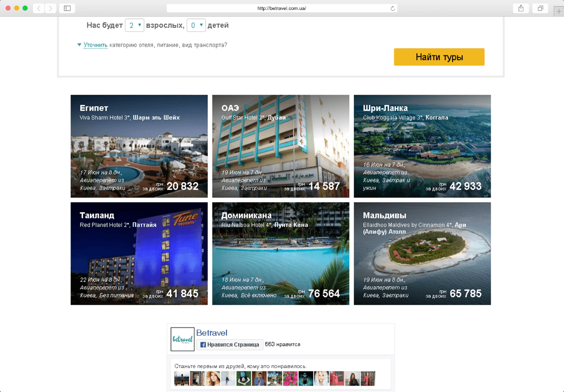Click the browser address bar

pyautogui.click(x=282, y=8)
